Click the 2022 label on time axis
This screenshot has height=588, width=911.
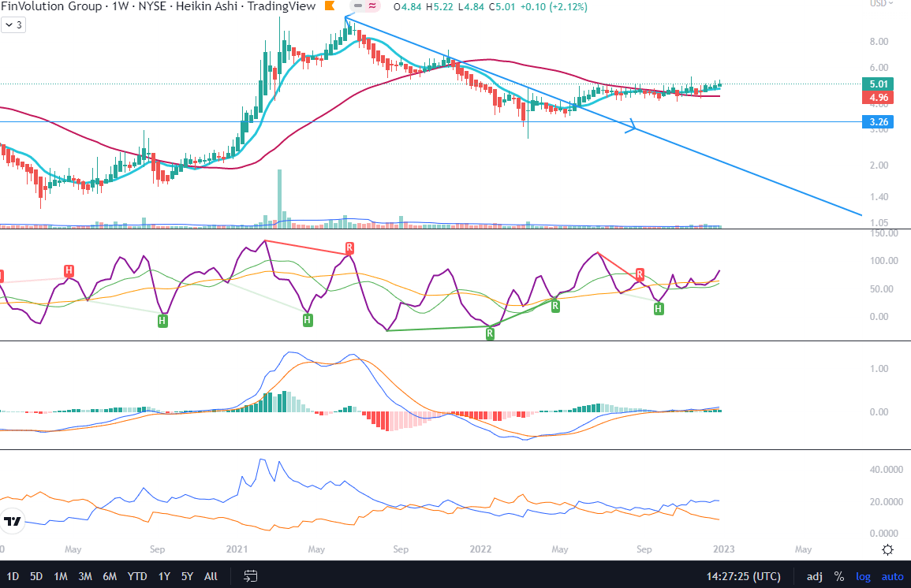click(480, 549)
